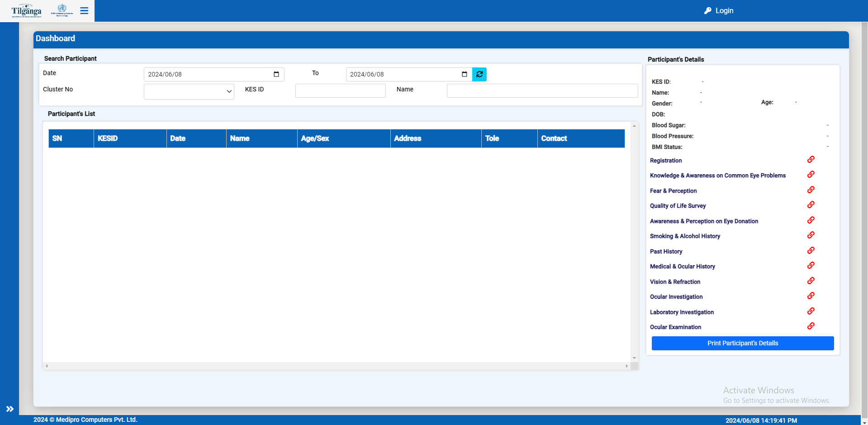
Task: Click the KES ID input field
Action: (340, 91)
